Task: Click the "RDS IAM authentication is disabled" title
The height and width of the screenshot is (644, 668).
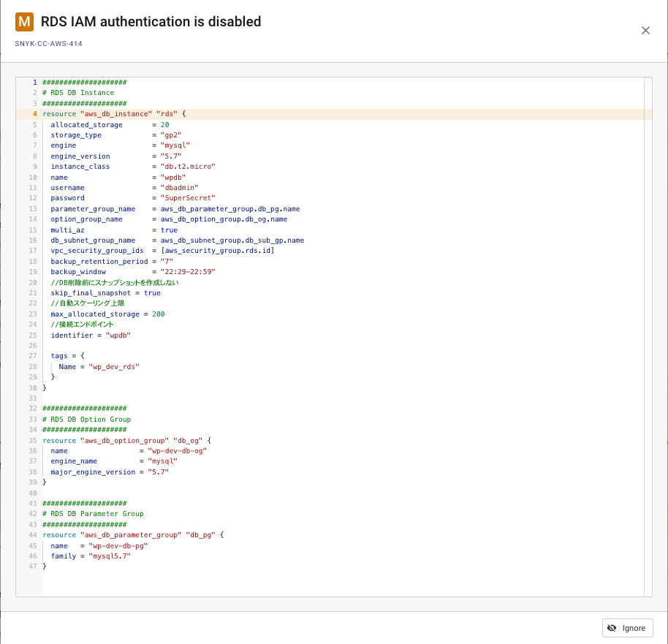Action: coord(151,22)
